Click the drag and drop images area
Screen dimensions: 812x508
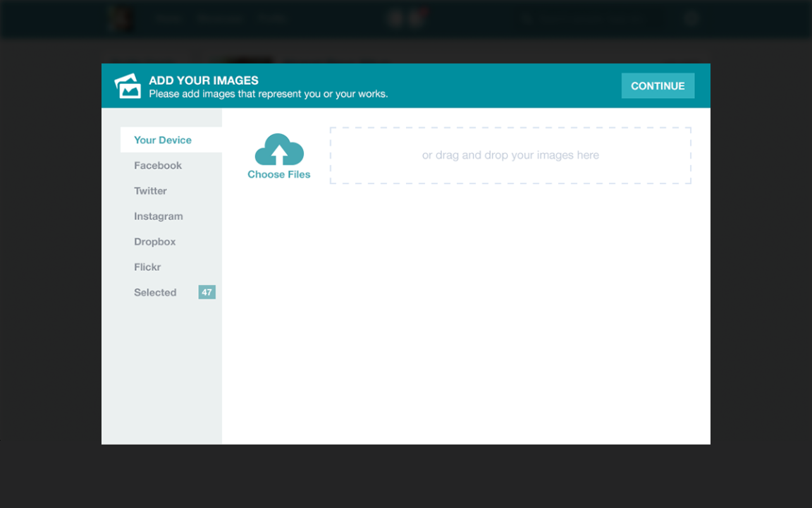[510, 155]
